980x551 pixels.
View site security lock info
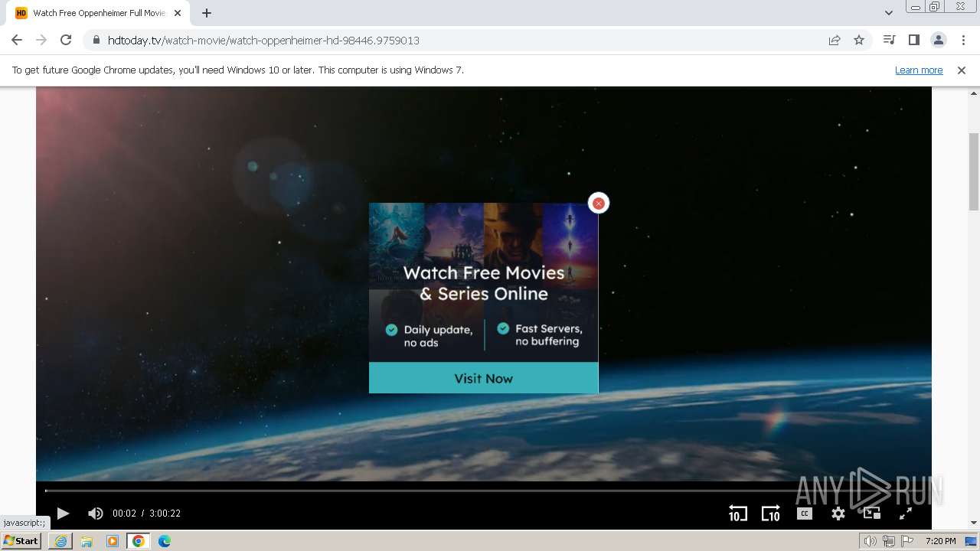click(x=96, y=40)
